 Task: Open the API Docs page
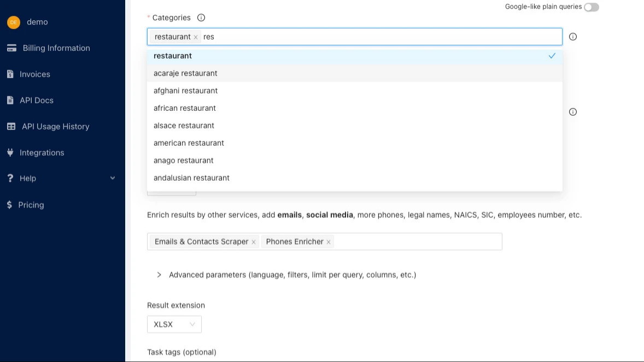36,100
